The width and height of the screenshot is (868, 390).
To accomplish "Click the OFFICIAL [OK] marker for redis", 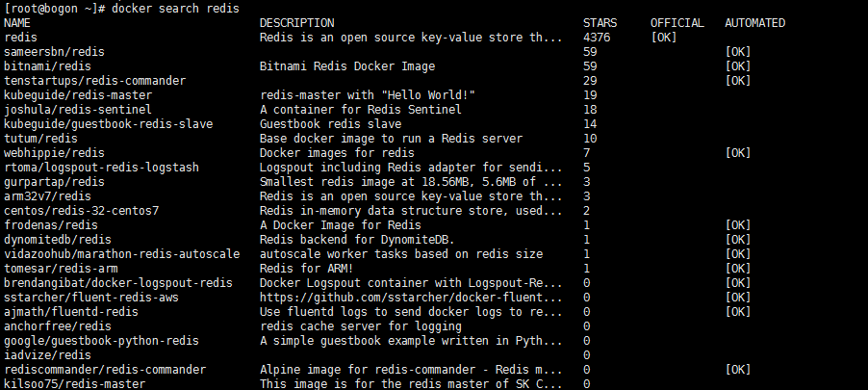I will tap(664, 38).
